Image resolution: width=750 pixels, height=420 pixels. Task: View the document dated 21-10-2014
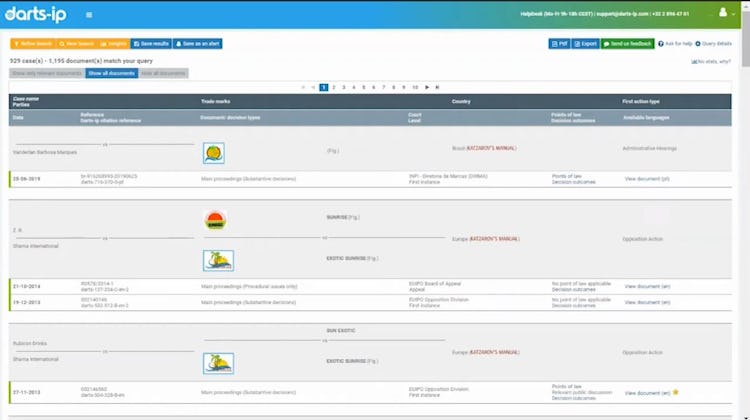coord(647,287)
